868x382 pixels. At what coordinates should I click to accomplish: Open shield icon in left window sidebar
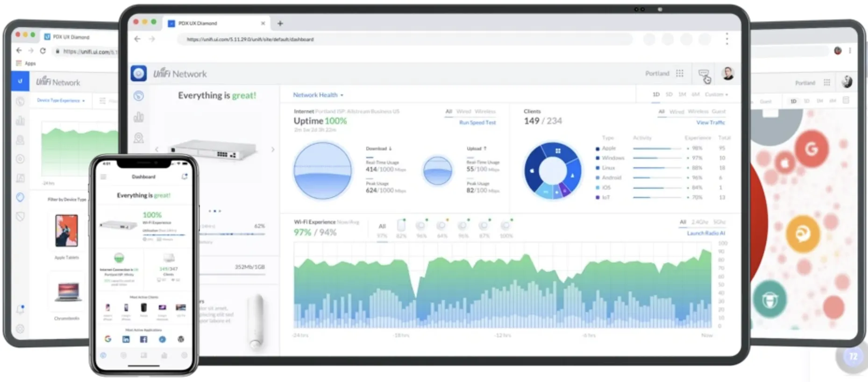[x=20, y=216]
